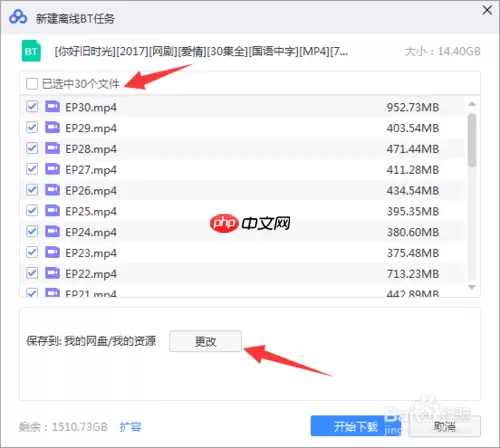Image resolution: width=500 pixels, height=448 pixels.
Task: Click the 大小：14.40GB total size label
Action: [x=442, y=51]
